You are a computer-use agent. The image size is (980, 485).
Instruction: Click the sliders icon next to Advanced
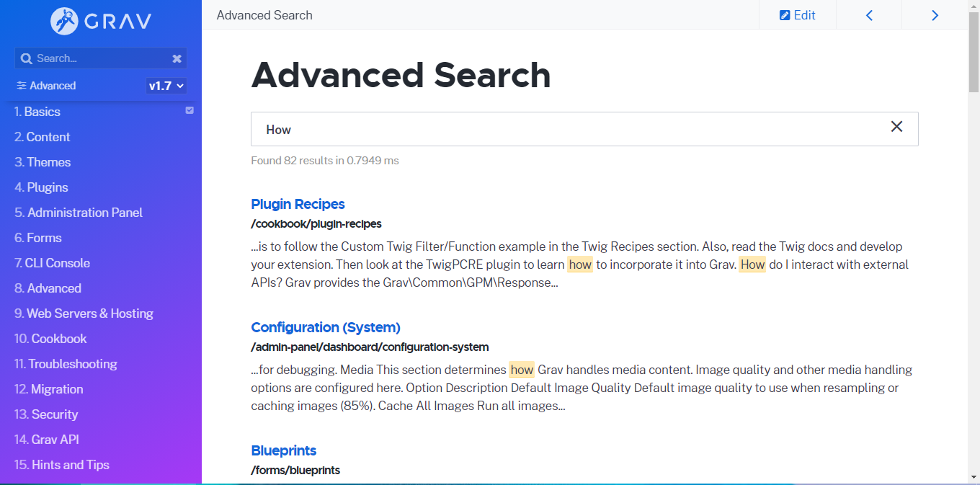[x=20, y=85]
